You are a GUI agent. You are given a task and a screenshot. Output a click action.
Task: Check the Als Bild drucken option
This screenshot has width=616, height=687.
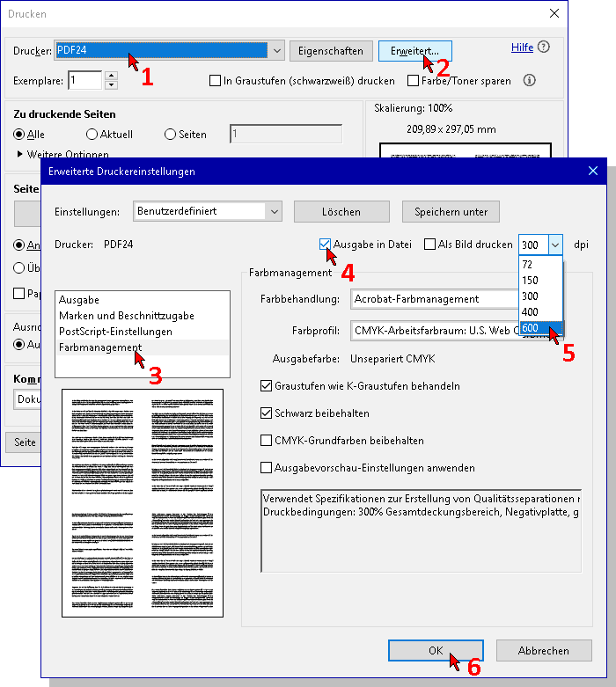[430, 245]
